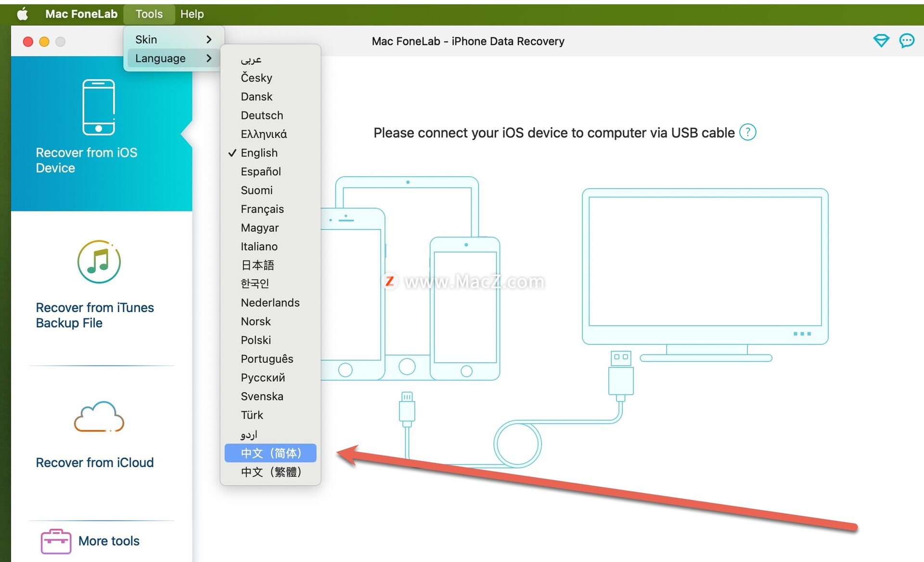The image size is (924, 562).
Task: Choose Español language
Action: coord(270,171)
